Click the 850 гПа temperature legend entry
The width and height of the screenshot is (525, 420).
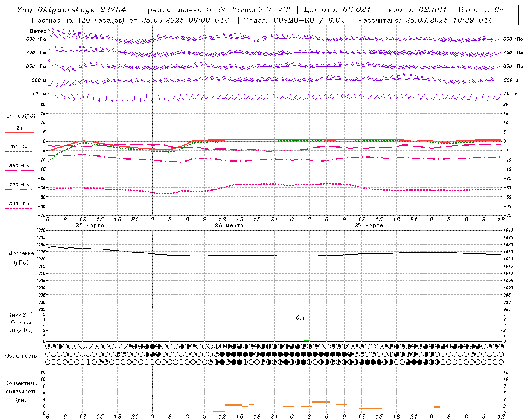tap(19, 166)
